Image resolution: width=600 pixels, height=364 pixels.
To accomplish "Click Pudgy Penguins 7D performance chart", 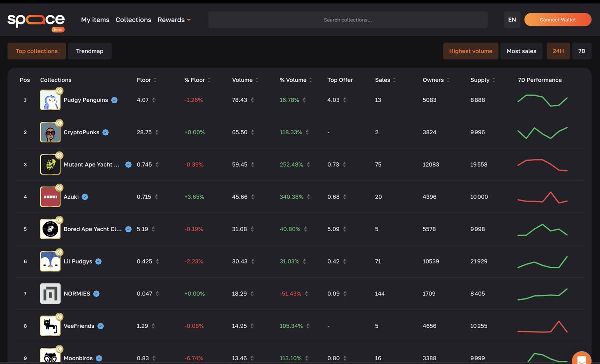I will pos(542,100).
